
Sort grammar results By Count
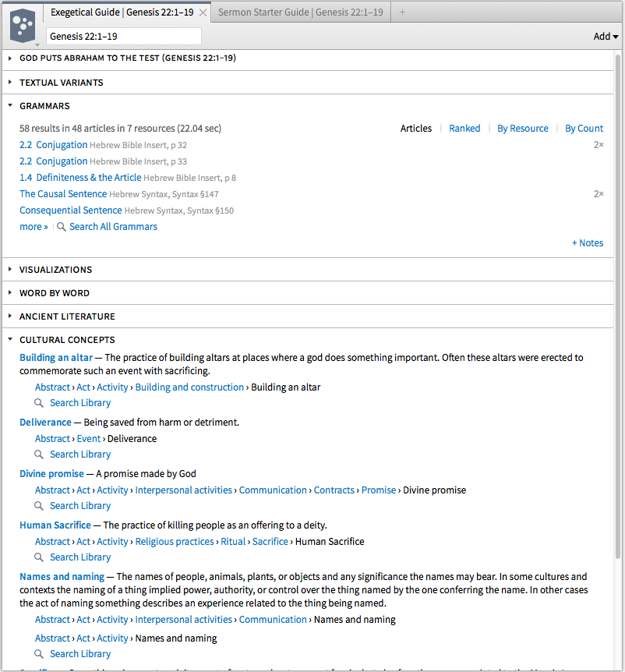pyautogui.click(x=584, y=129)
